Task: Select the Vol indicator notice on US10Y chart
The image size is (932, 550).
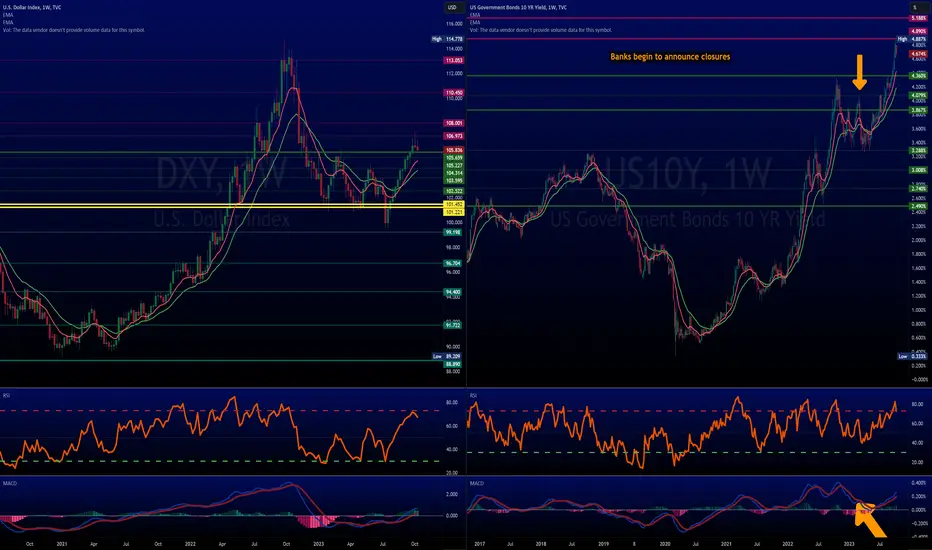Action: pyautogui.click(x=541, y=30)
